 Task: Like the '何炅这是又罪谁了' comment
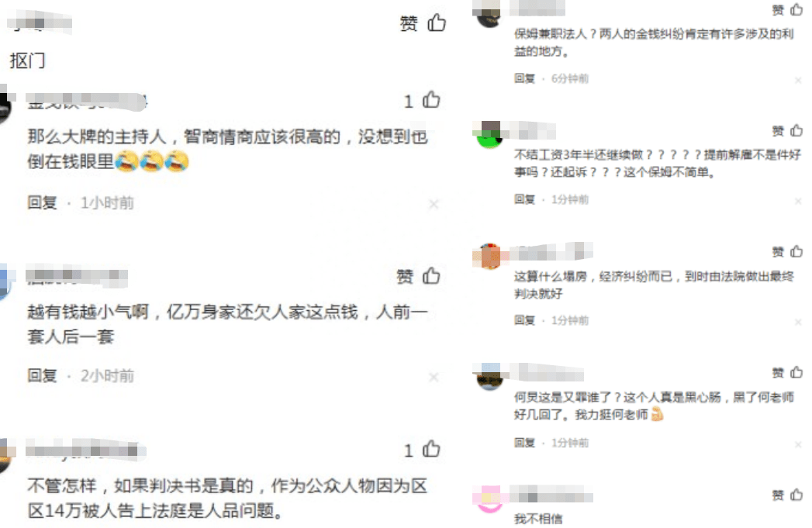click(796, 373)
